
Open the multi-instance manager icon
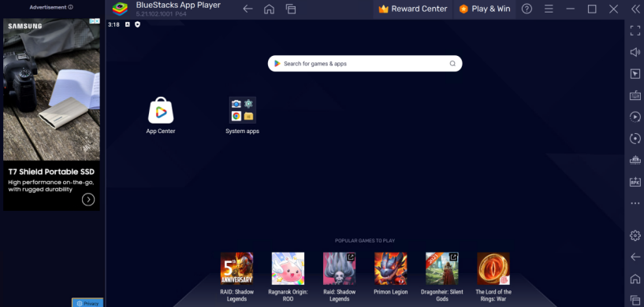[x=635, y=160]
